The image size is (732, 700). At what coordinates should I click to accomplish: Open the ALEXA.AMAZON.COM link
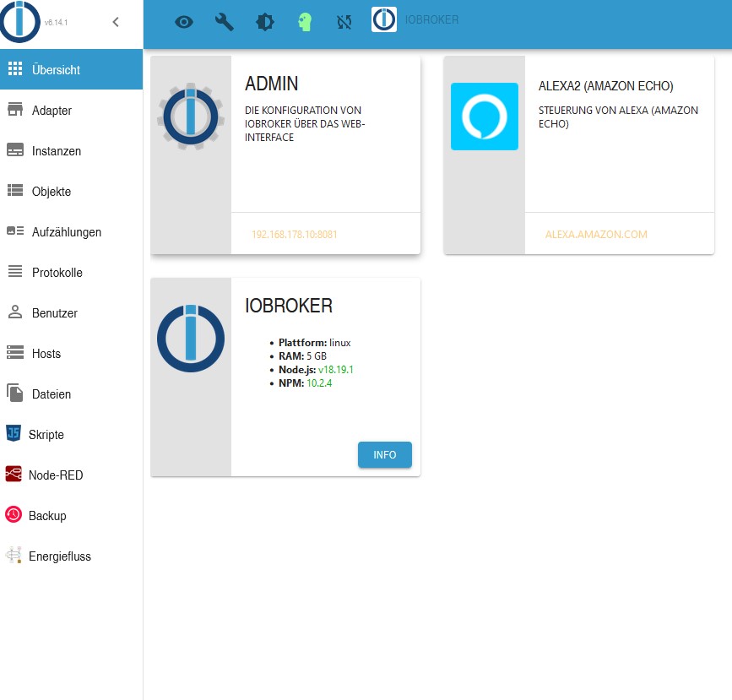click(596, 235)
